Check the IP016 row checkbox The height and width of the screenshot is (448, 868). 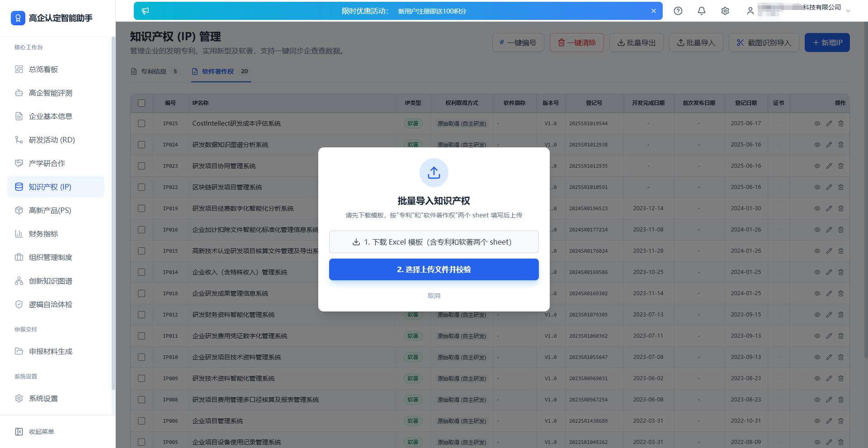click(x=142, y=230)
